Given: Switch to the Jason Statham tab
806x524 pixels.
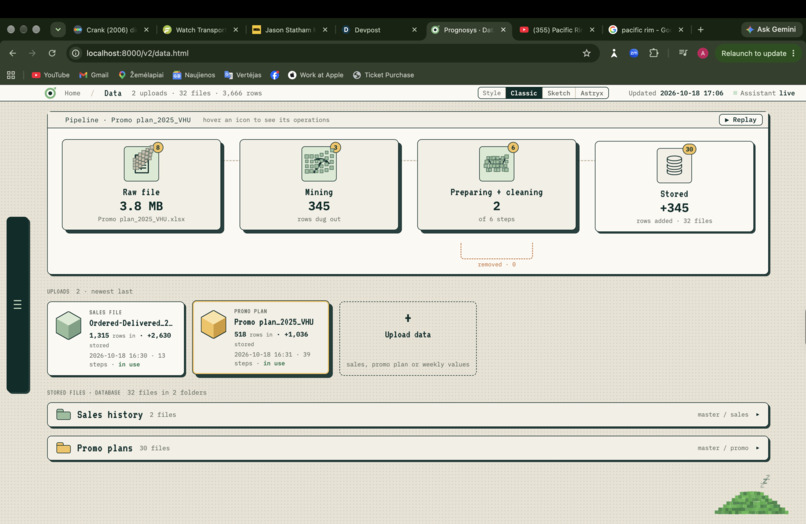Looking at the screenshot, I should pos(289,30).
